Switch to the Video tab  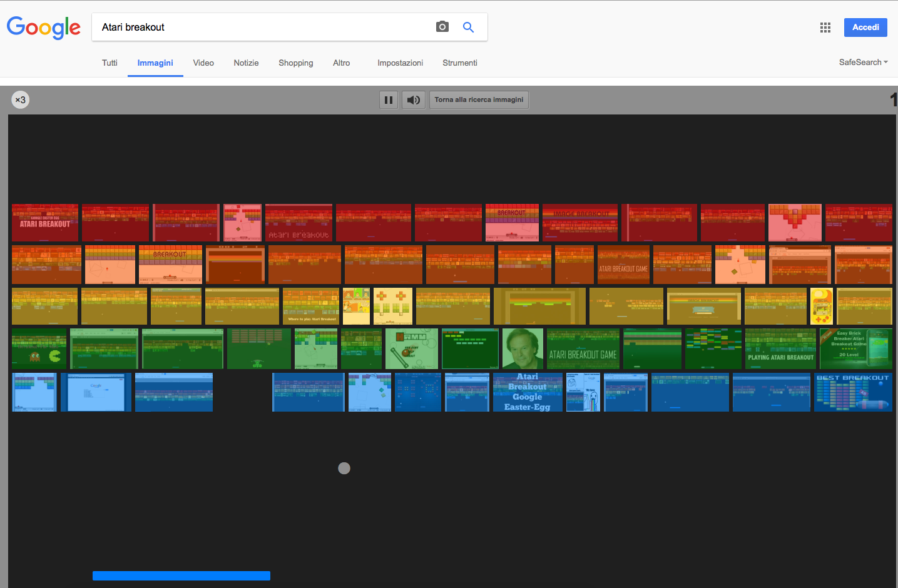coord(203,63)
